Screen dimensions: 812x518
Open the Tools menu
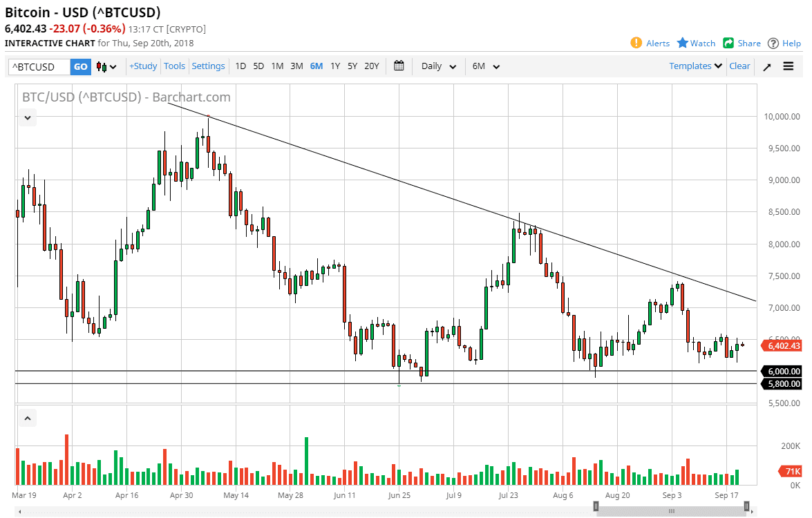click(174, 66)
